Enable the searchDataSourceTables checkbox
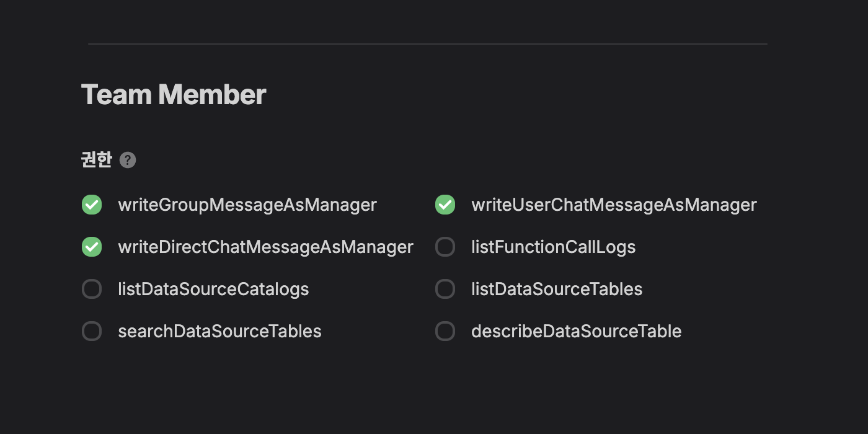The image size is (868, 434). tap(92, 331)
